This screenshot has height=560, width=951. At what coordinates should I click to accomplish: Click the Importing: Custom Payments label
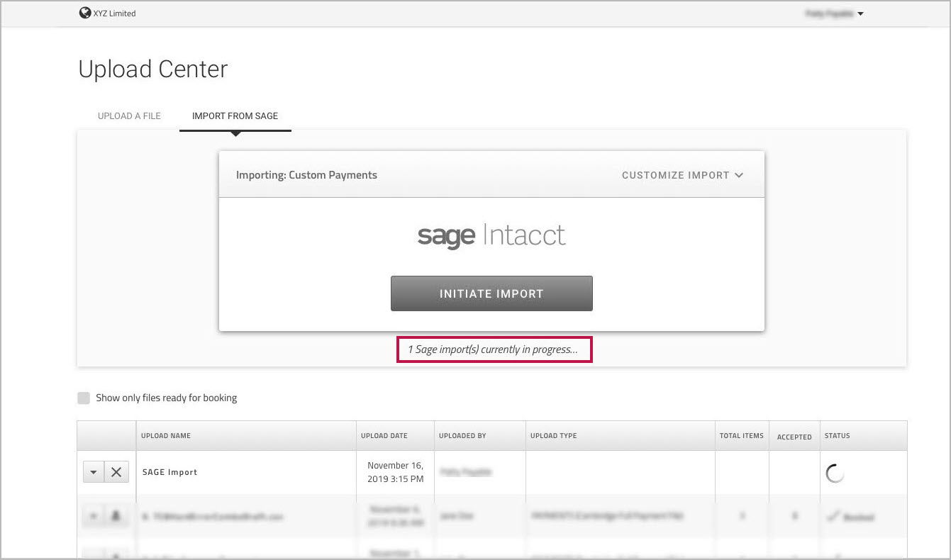(306, 175)
